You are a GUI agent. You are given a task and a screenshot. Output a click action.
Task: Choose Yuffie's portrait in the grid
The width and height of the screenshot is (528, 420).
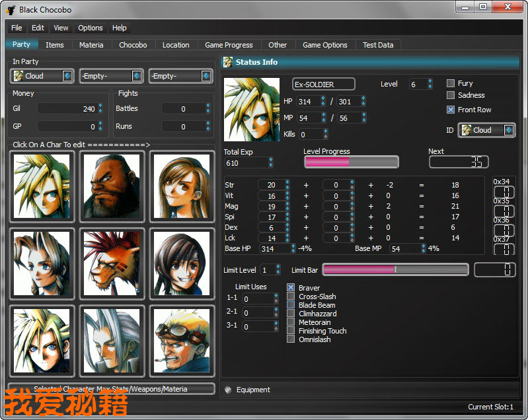(181, 263)
